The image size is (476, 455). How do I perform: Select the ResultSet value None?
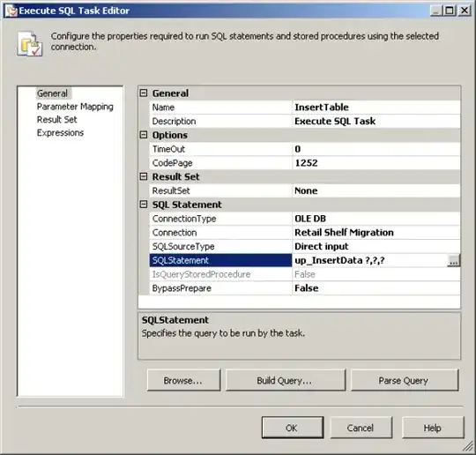(x=376, y=190)
